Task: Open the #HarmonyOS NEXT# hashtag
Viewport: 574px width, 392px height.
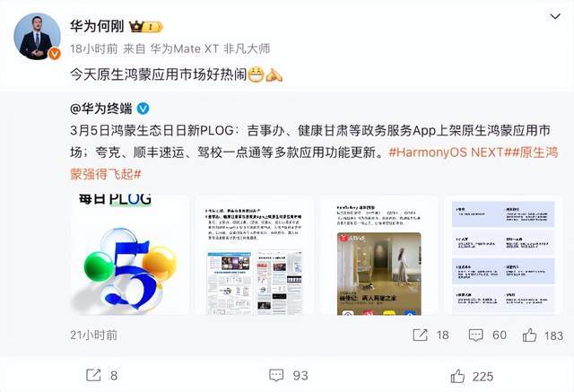Action: click(449, 152)
